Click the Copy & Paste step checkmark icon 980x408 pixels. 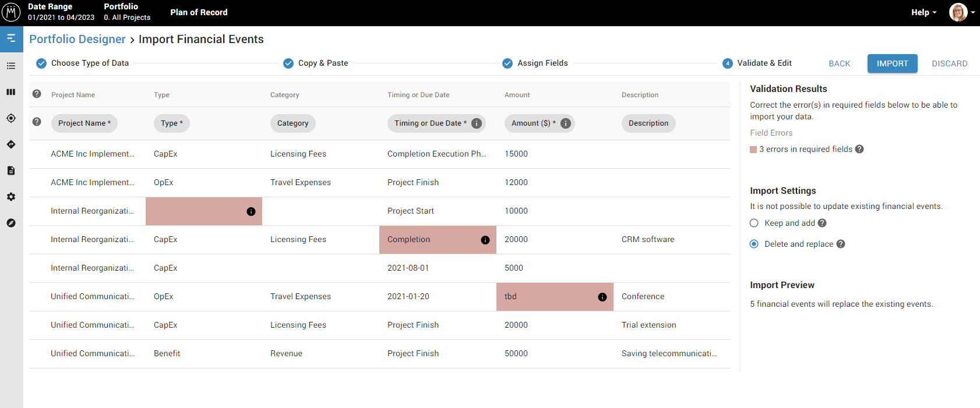tap(288, 63)
